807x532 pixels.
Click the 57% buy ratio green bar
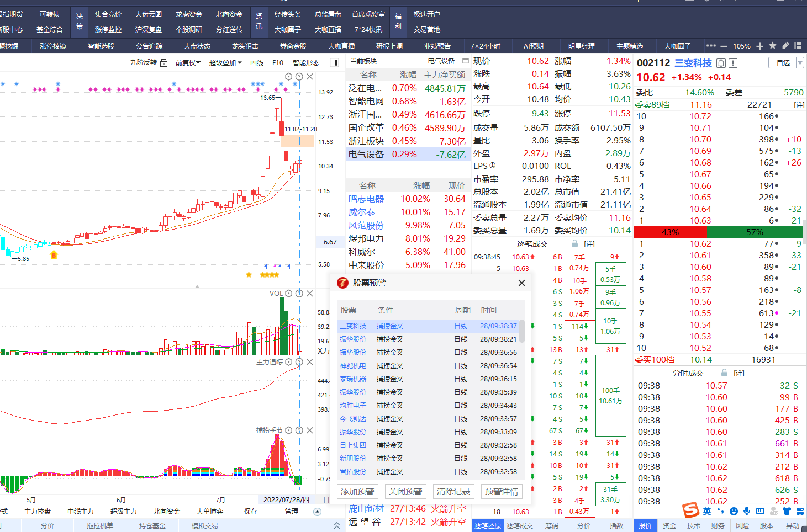point(755,232)
